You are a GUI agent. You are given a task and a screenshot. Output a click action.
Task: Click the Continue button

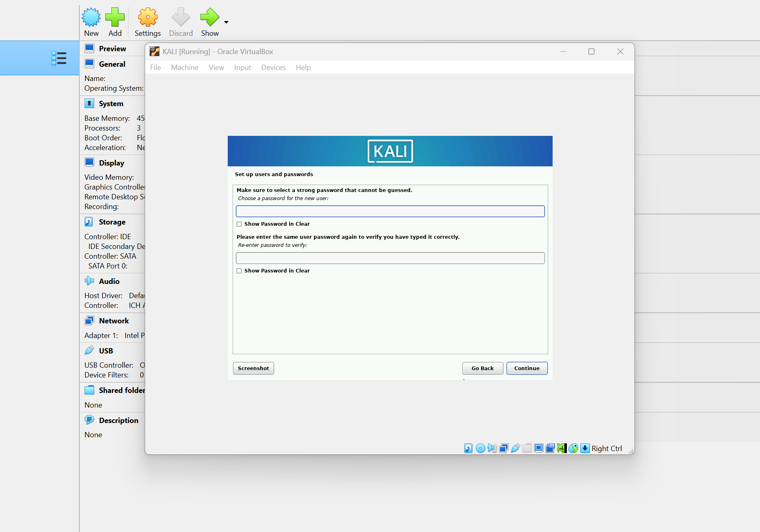(527, 368)
